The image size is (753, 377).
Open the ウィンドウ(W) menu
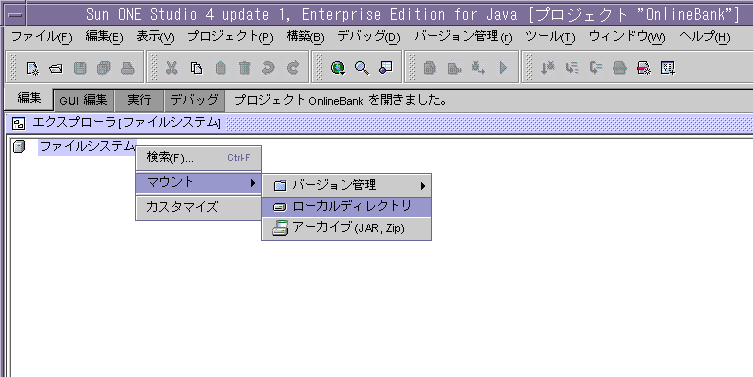(x=627, y=37)
